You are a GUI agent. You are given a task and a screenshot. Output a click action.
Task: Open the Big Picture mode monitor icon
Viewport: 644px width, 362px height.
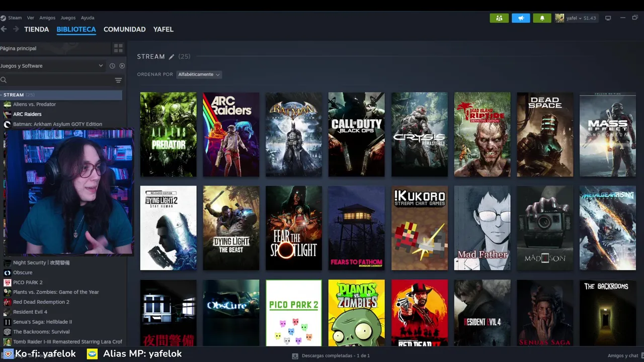pos(608,18)
